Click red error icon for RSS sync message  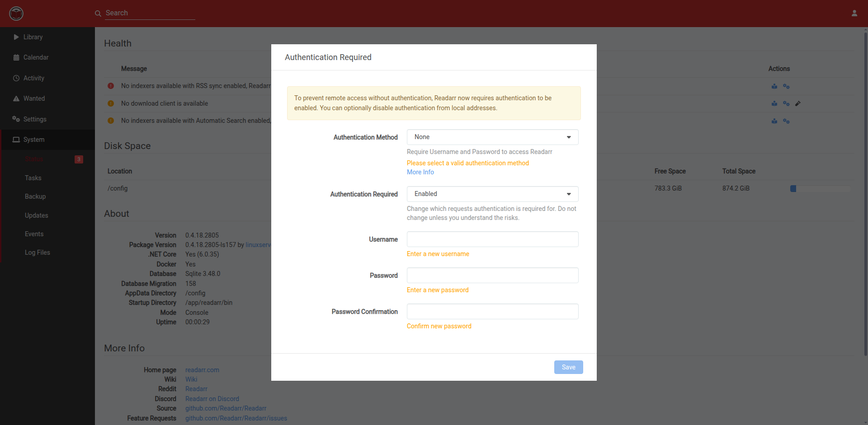click(x=111, y=86)
